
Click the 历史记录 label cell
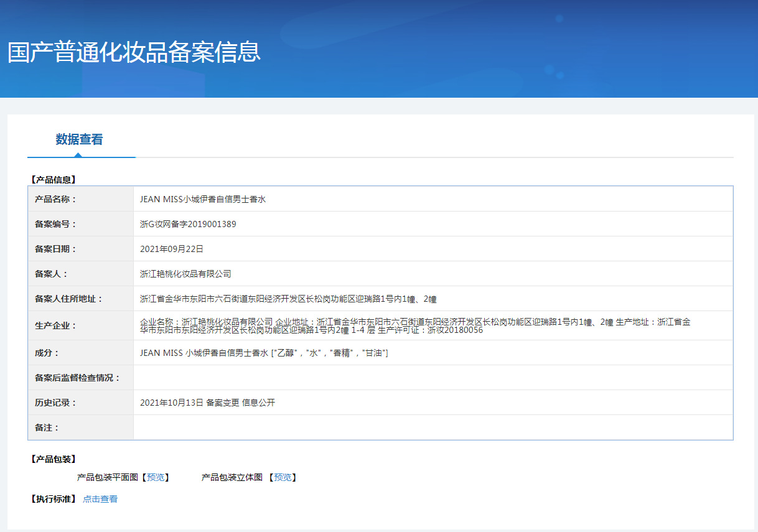pos(81,403)
